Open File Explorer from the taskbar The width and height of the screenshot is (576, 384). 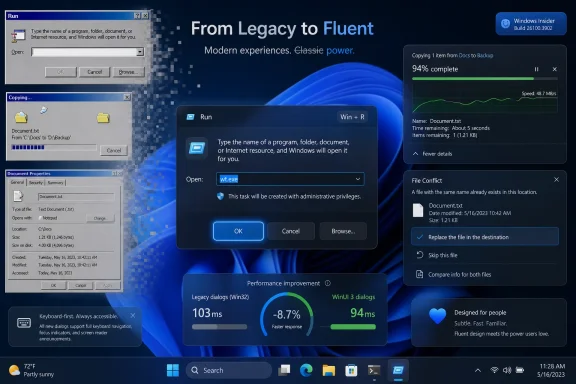click(x=328, y=370)
